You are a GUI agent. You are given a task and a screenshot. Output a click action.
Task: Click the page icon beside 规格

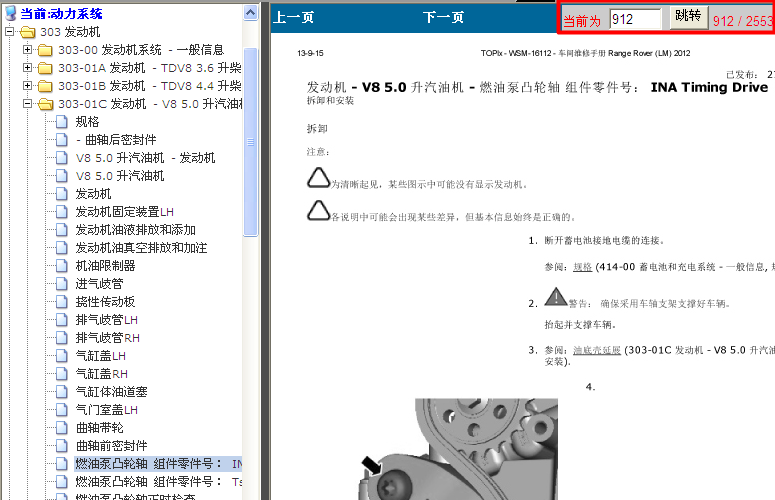coord(62,122)
